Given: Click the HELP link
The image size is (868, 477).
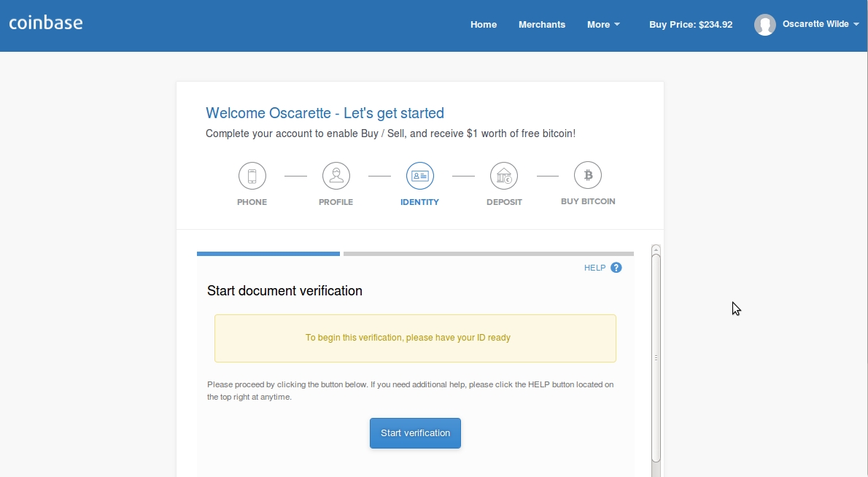Looking at the screenshot, I should 594,268.
